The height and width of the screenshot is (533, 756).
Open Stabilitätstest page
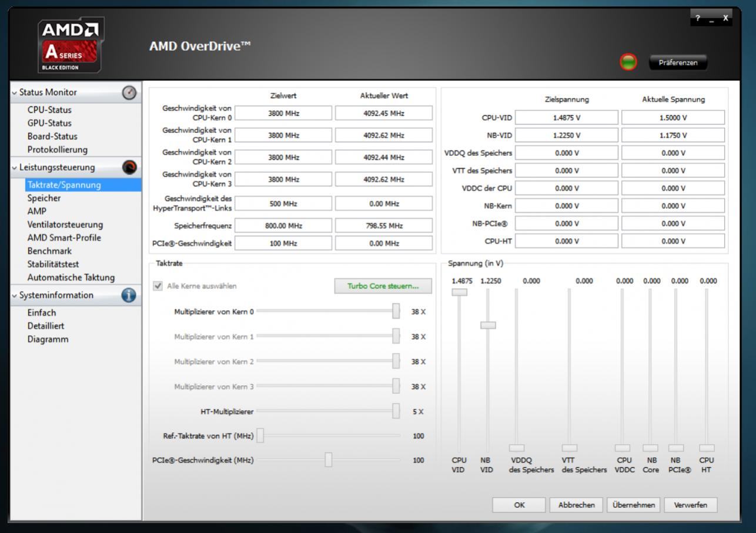pos(53,264)
